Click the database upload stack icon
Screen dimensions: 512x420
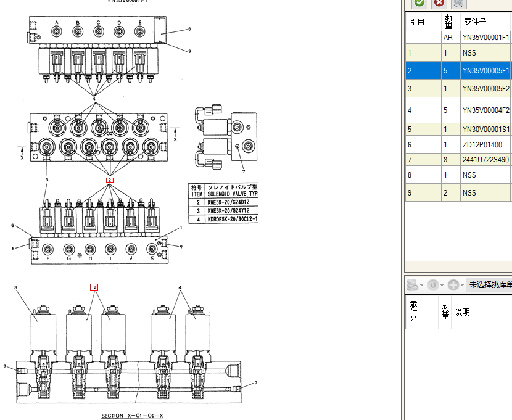412,285
